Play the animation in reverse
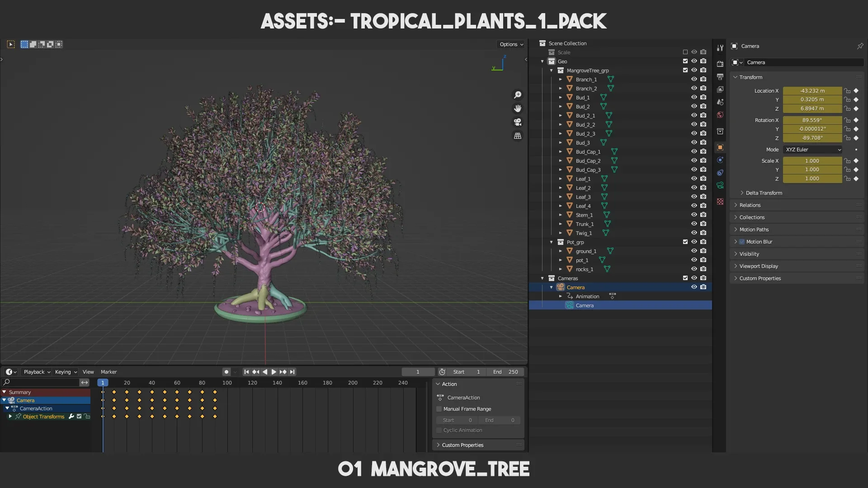 click(x=265, y=372)
